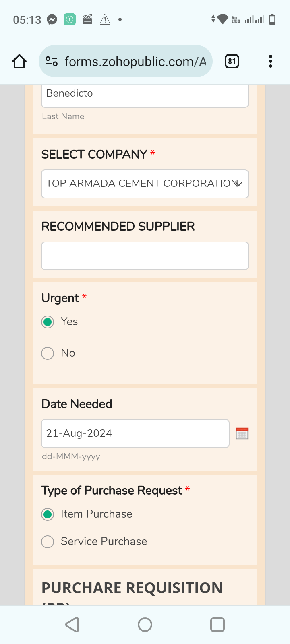Open the tab switcher showing 81 tabs

click(232, 61)
